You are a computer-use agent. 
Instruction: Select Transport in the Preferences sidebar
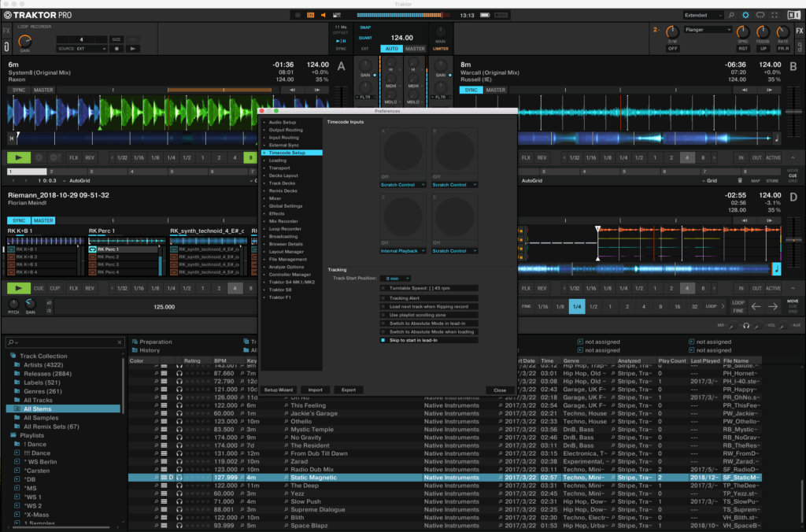[278, 168]
